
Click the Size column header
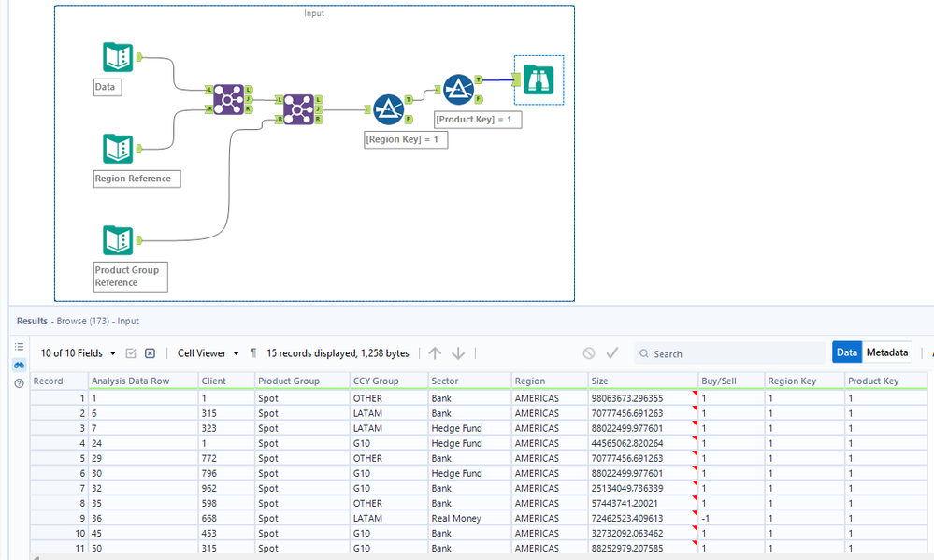[642, 381]
